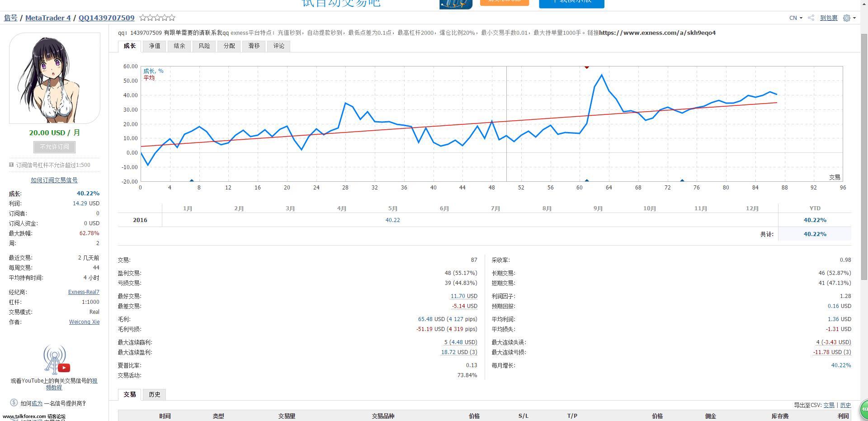
Task: Click max consecutive wins 5 (4.48 USD)
Action: [x=461, y=342]
